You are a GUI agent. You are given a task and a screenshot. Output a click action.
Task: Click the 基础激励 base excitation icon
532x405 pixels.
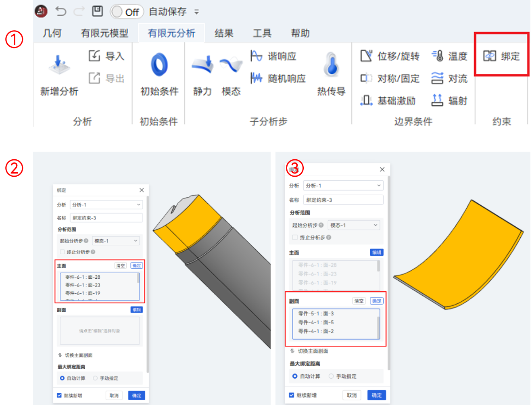[x=366, y=100]
